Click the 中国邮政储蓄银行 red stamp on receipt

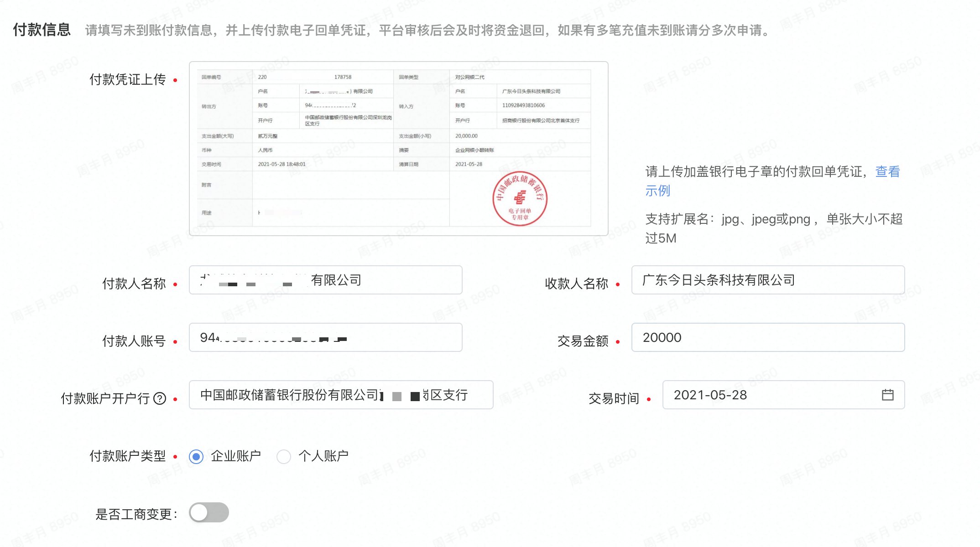520,198
